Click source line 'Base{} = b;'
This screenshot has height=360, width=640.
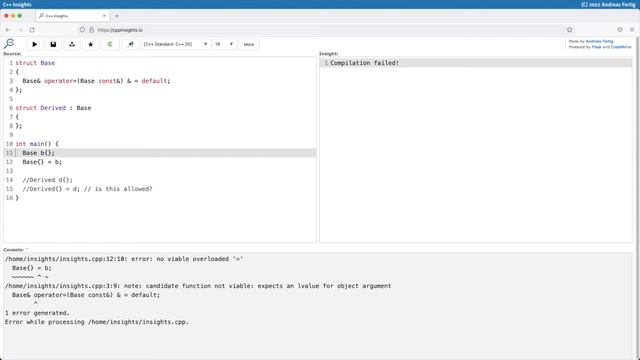tap(42, 162)
